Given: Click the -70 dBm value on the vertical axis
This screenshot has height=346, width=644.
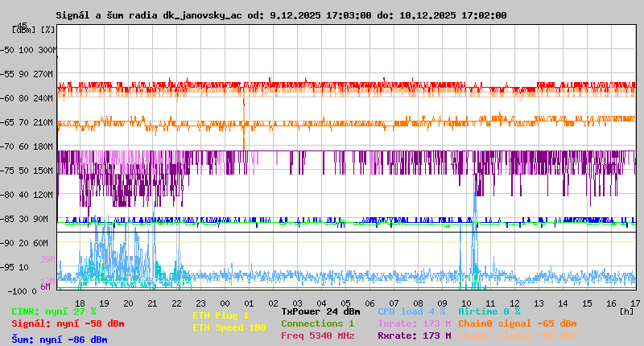Looking at the screenshot, I should [6, 146].
